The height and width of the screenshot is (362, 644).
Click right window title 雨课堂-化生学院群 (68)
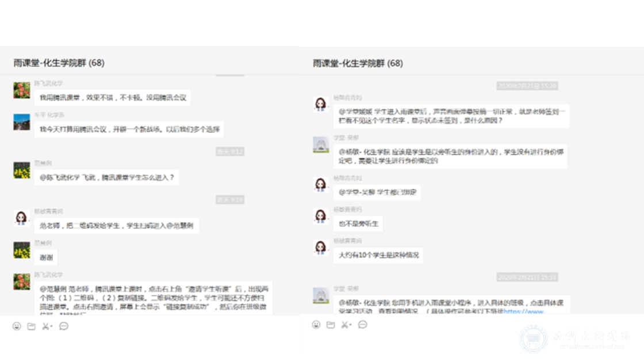pyautogui.click(x=358, y=63)
